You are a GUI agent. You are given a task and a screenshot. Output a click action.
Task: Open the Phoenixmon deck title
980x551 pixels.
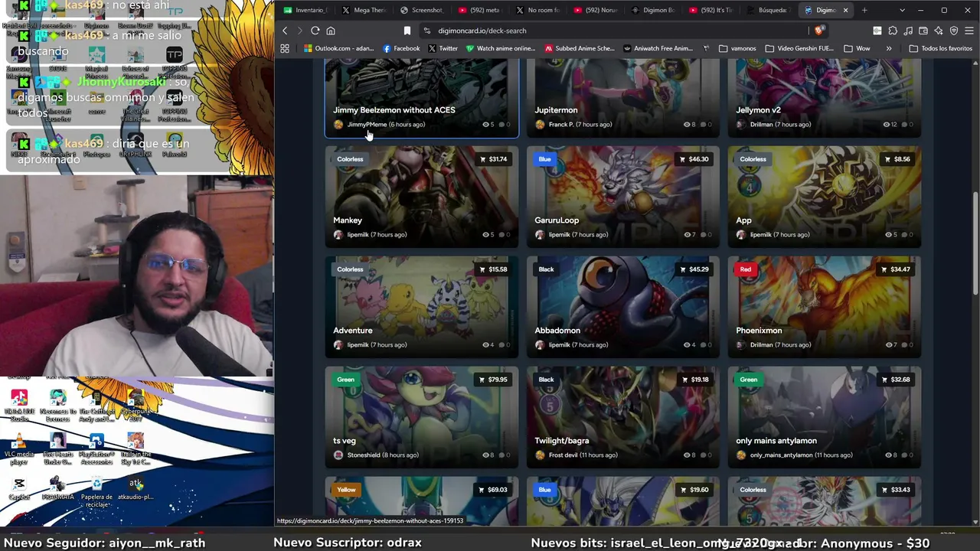[x=759, y=331]
